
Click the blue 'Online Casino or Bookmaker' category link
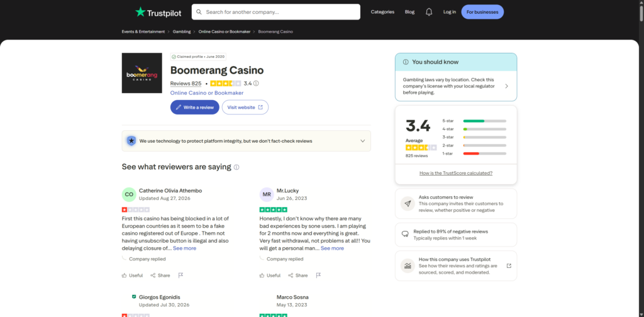[x=207, y=93]
